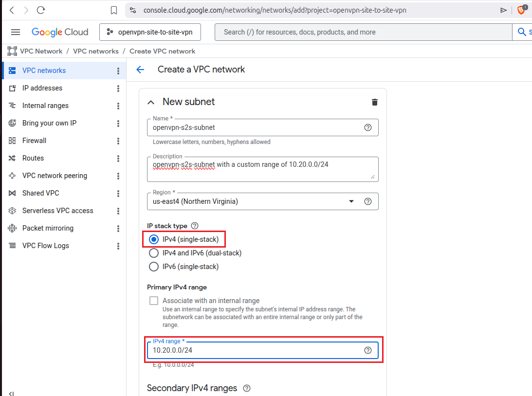Click into the subnet Name field

pyautogui.click(x=263, y=127)
